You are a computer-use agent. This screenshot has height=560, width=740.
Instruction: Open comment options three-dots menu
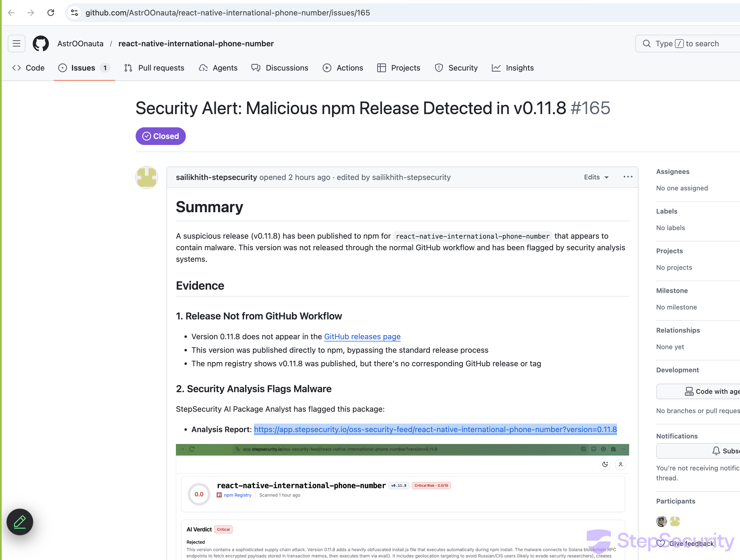pos(628,177)
